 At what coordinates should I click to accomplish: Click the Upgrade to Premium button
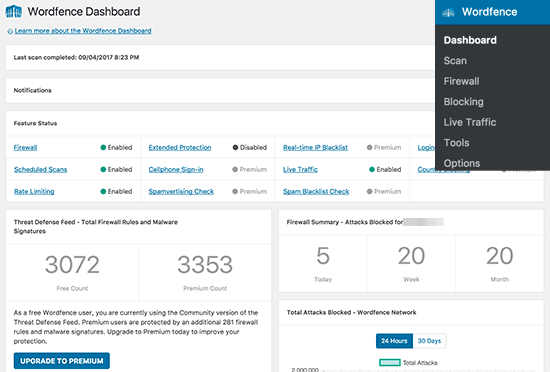point(62,361)
